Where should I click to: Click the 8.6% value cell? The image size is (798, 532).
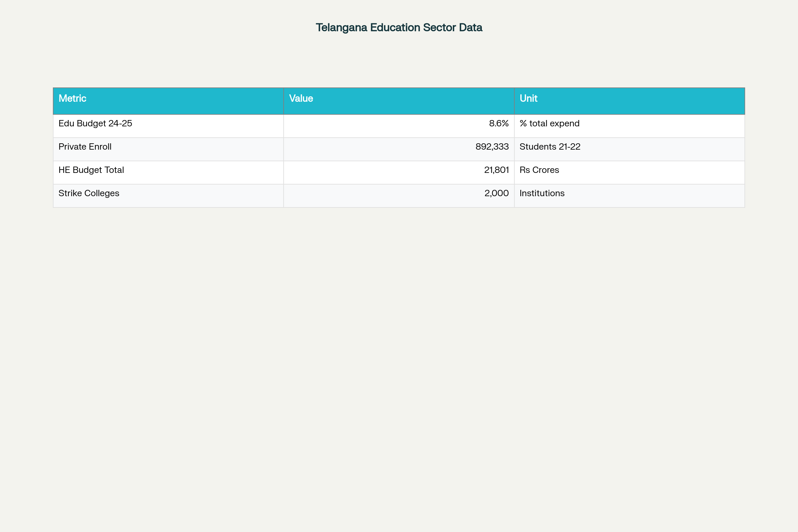(x=498, y=123)
